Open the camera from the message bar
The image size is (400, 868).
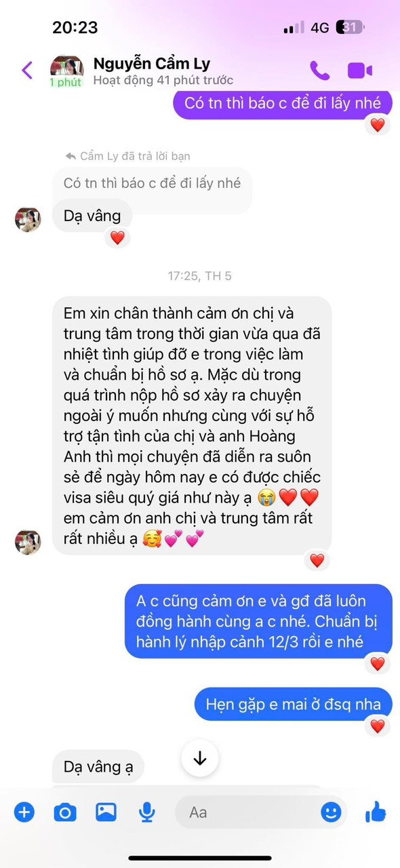(65, 812)
